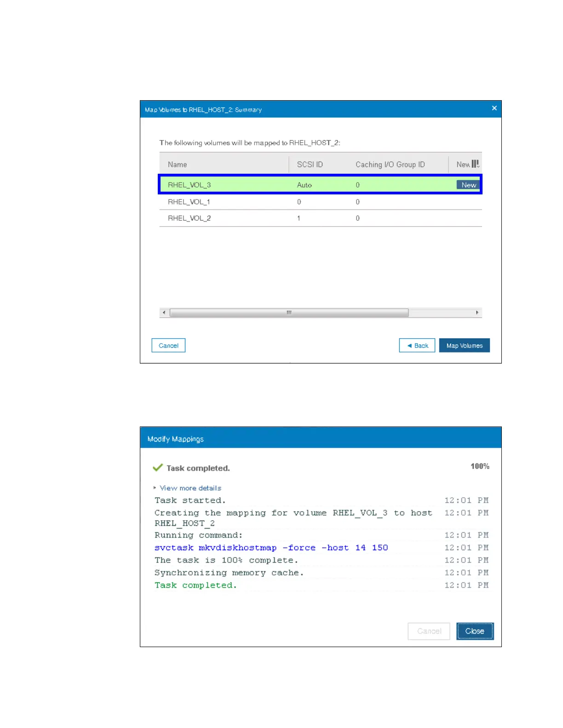
Task: Select the RHEL_VOL_2 row name
Action: tap(190, 218)
